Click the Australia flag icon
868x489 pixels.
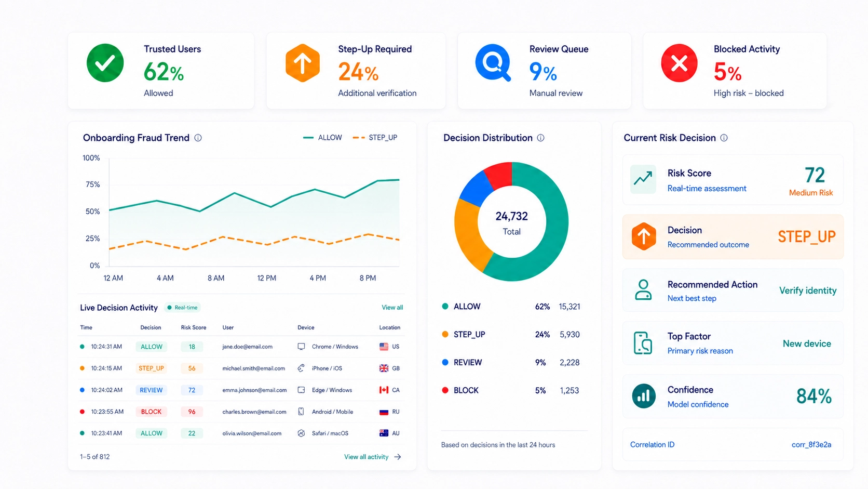point(384,433)
